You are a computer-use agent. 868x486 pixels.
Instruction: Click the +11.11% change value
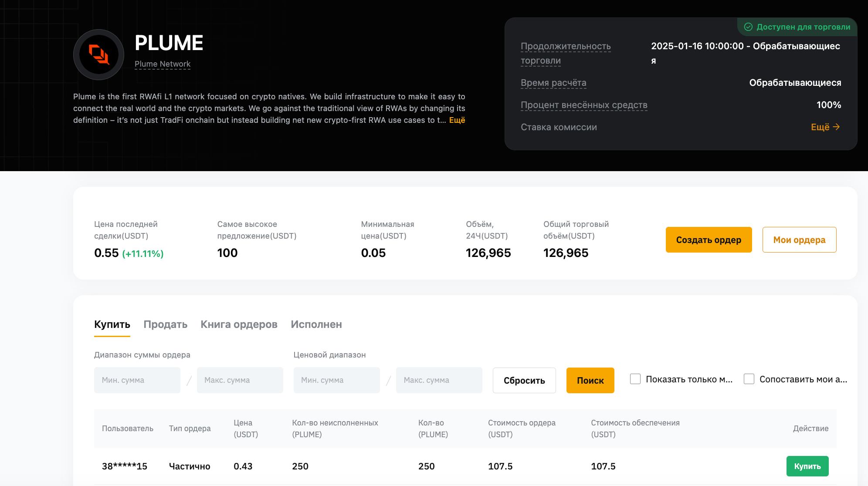click(x=143, y=253)
